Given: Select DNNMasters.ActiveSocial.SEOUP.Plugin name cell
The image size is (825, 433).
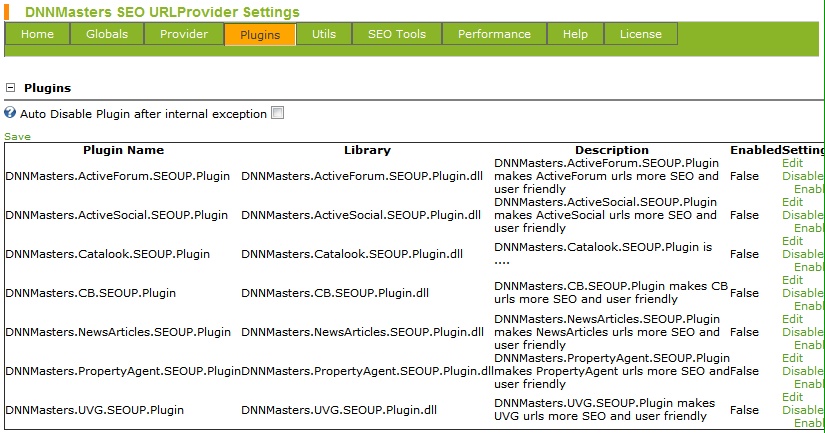Looking at the screenshot, I should pyautogui.click(x=117, y=215).
